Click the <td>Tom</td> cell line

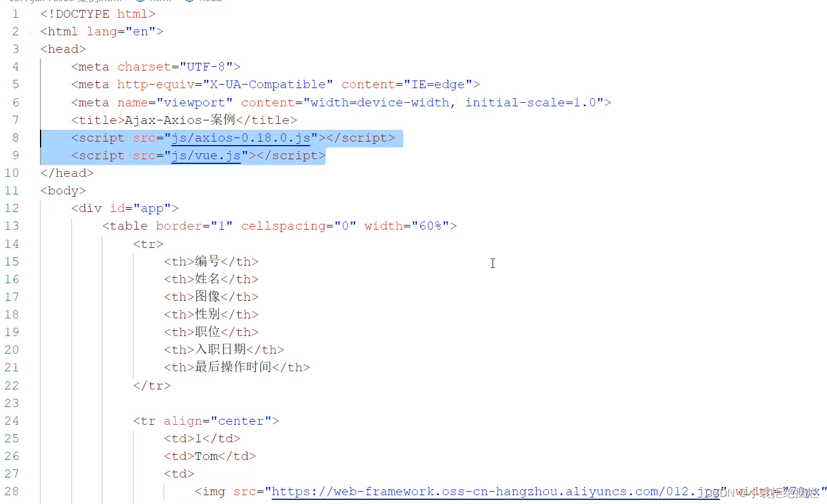[x=210, y=456]
